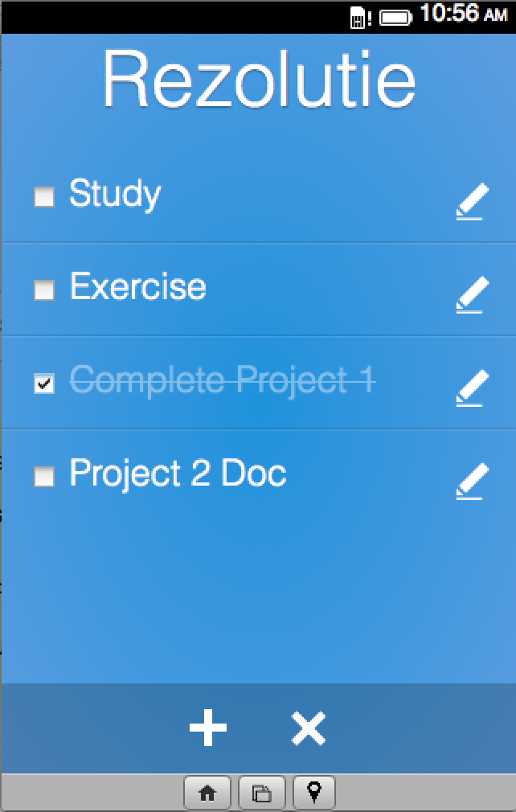Go to home using the house icon
Screen dimensions: 516x812
point(207,794)
